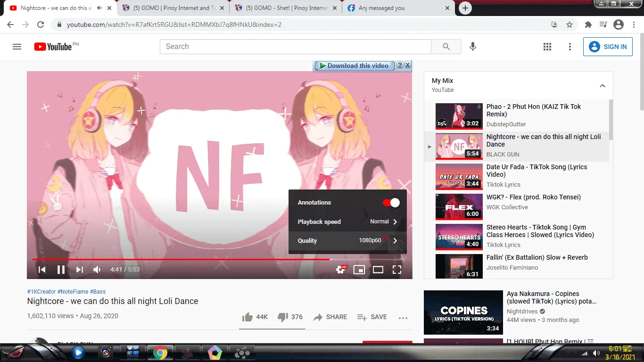Switch to first GOMO Pinoy Internet tab
This screenshot has width=644, height=362.
173,8
